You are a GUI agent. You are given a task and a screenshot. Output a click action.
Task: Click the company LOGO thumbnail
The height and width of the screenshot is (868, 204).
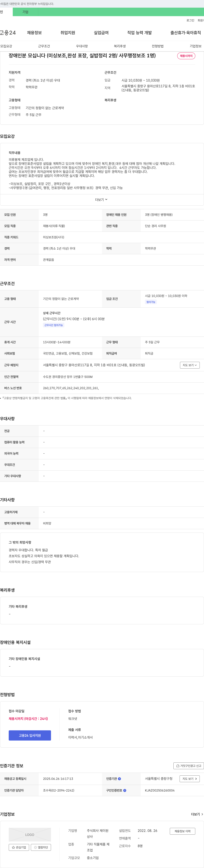[30, 835]
